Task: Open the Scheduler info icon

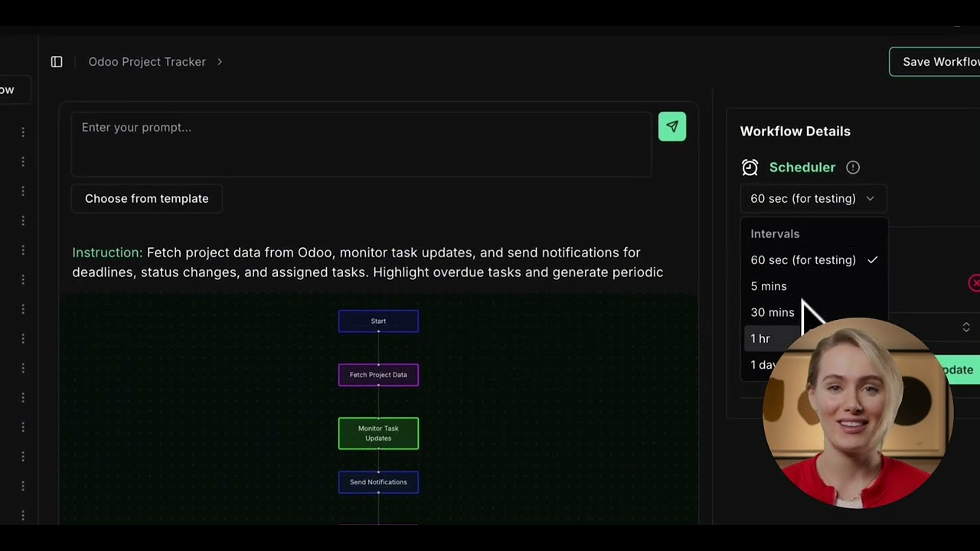Action: pyautogui.click(x=853, y=168)
